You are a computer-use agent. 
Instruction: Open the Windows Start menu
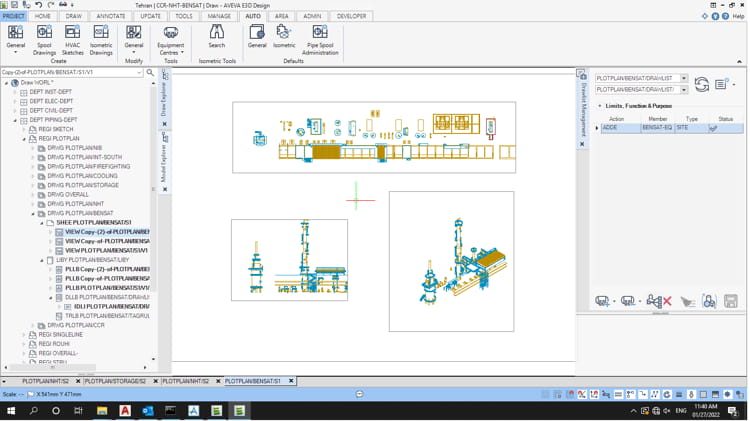tap(10, 410)
